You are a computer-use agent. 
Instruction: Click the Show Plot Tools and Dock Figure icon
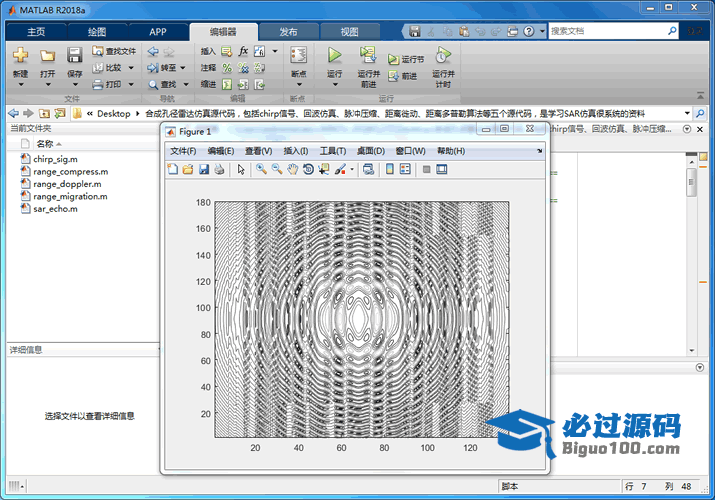pyautogui.click(x=441, y=170)
